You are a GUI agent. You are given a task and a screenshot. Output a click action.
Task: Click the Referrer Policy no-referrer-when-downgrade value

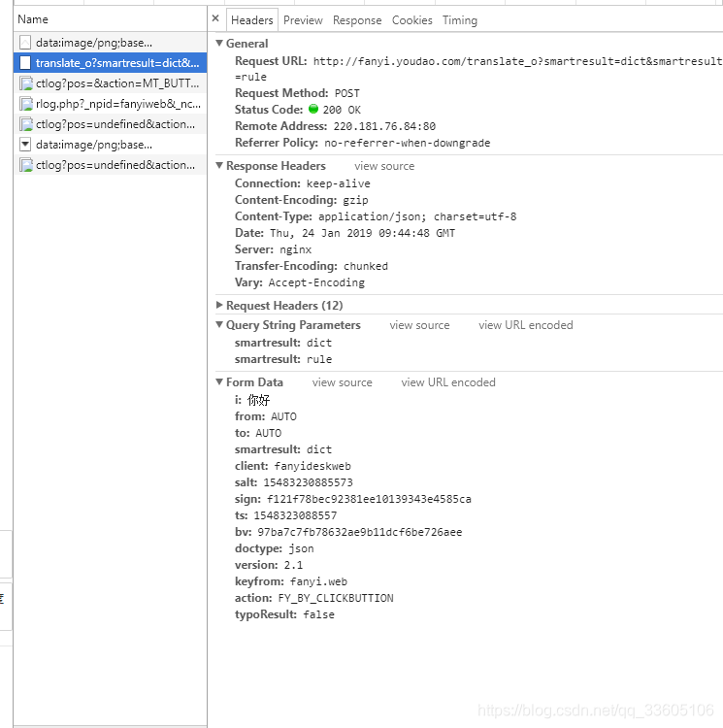tap(407, 143)
